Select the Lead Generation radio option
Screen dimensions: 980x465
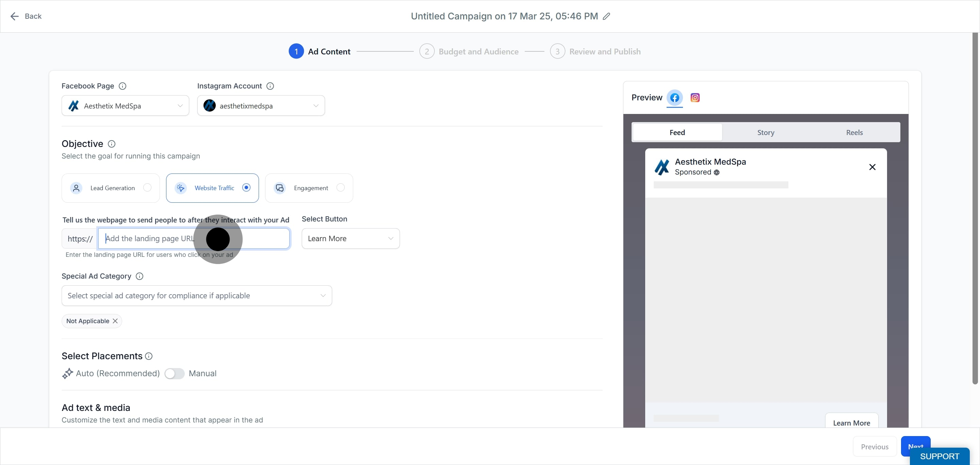[x=147, y=187]
